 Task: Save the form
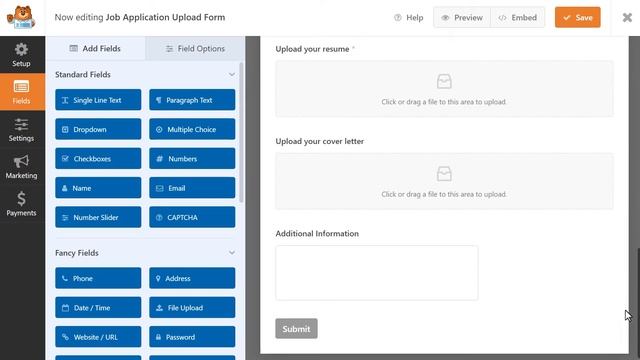pos(578,18)
